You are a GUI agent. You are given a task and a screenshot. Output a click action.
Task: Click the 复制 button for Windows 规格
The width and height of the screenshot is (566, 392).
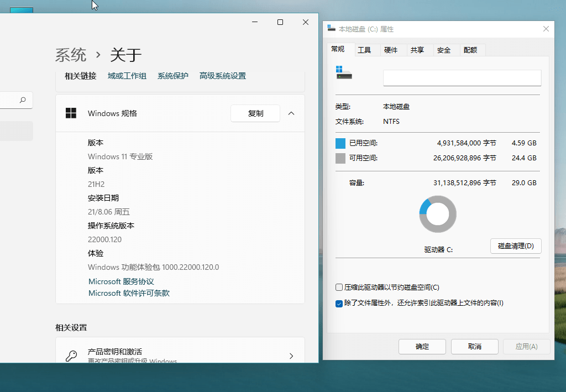[x=255, y=113]
